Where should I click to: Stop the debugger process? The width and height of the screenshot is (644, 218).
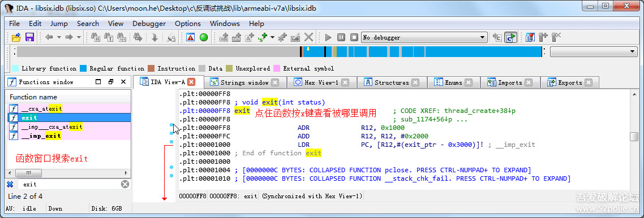point(354,37)
